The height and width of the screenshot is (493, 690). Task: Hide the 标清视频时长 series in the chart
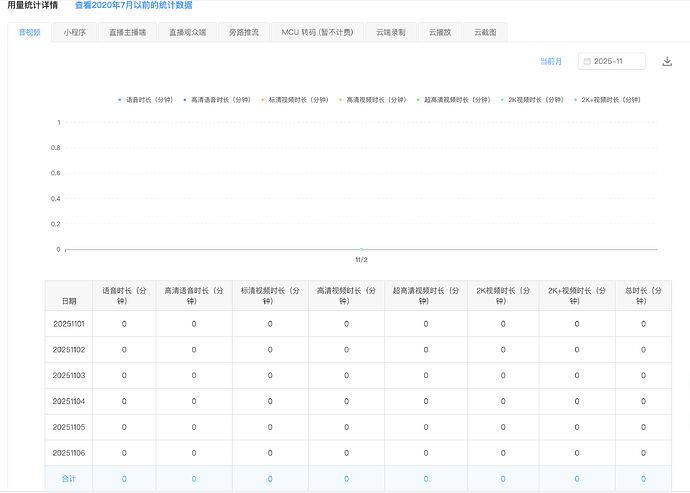click(x=297, y=100)
